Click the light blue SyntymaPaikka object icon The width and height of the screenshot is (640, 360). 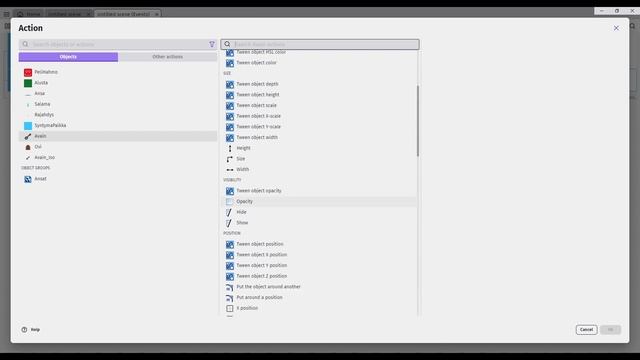pos(28,126)
